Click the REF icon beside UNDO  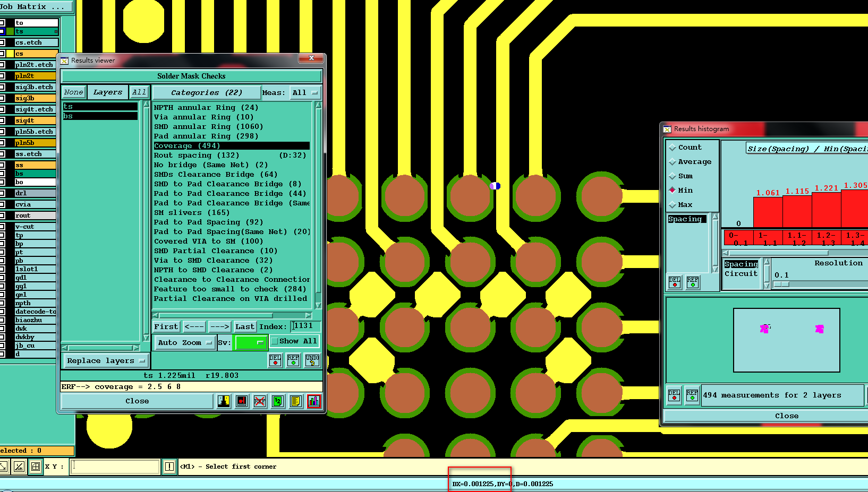[x=293, y=360]
